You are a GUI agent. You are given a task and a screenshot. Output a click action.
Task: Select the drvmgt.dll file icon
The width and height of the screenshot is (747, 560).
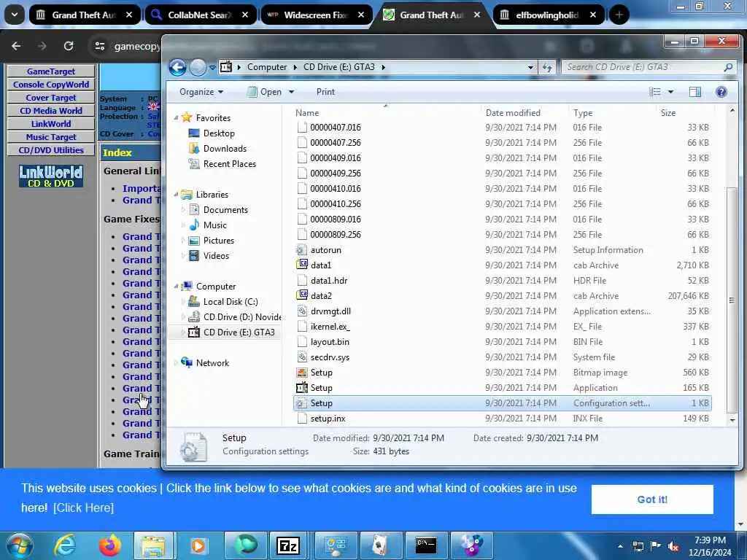[x=301, y=311]
